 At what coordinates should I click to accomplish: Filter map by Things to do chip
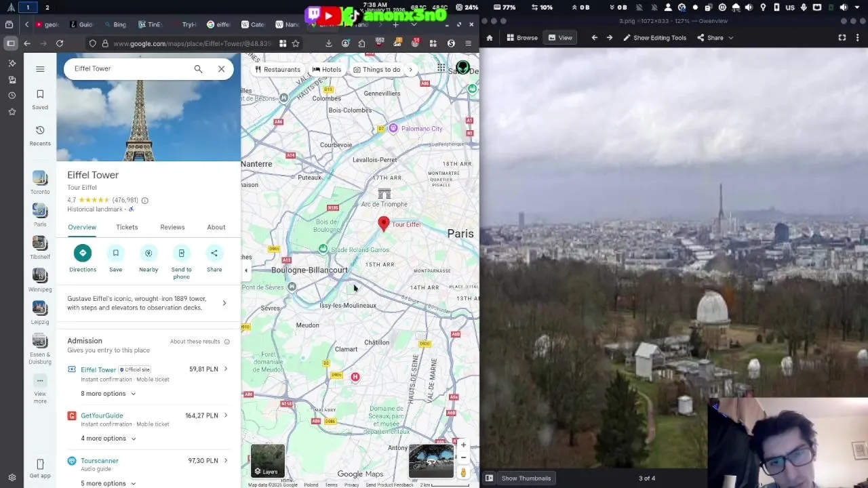[376, 69]
